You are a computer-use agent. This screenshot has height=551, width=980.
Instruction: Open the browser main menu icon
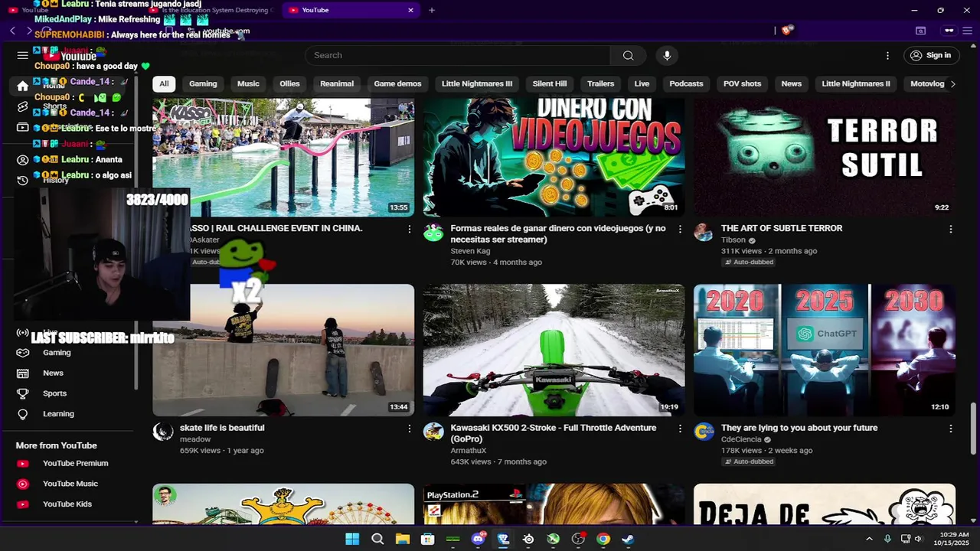[969, 31]
